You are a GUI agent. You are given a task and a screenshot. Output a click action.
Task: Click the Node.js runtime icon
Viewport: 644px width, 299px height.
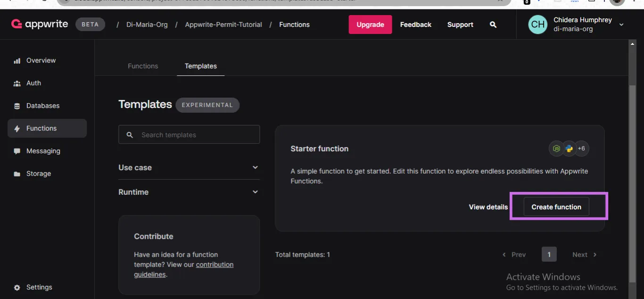coord(556,149)
